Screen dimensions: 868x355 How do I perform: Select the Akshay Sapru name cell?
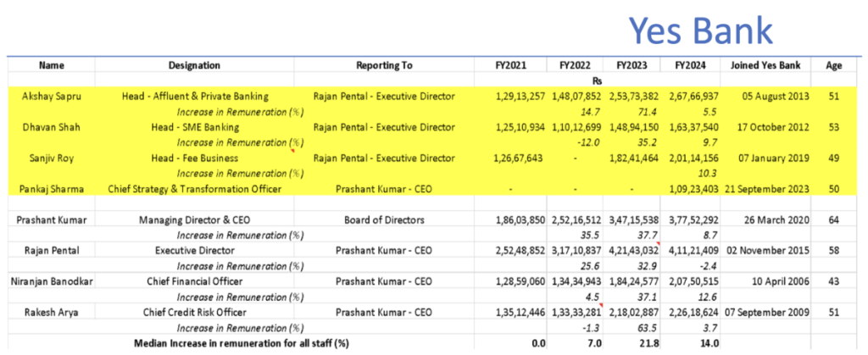(x=51, y=97)
